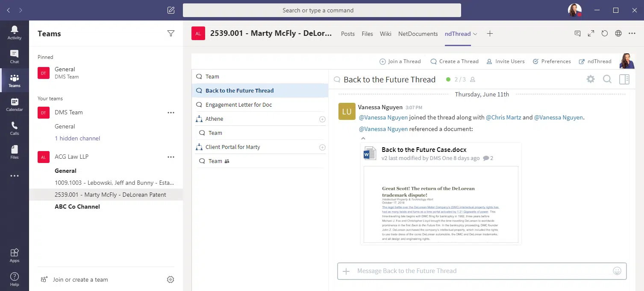The image size is (644, 291).
Task: Click Join a Thread
Action: click(x=400, y=61)
